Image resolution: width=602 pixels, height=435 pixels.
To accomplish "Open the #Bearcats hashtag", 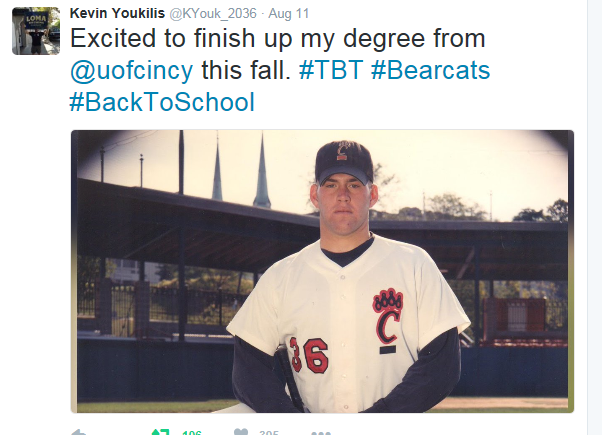I will pos(430,70).
